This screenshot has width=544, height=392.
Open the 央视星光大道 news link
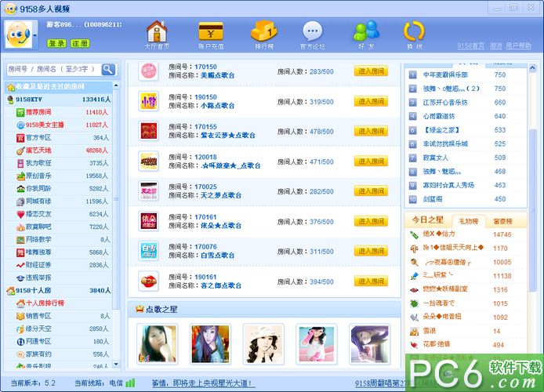coord(203,383)
